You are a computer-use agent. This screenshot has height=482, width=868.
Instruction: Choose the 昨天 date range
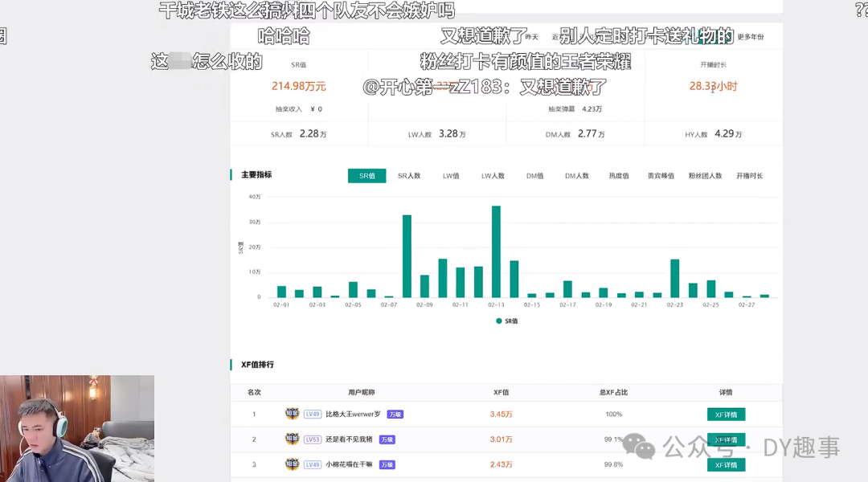[532, 37]
